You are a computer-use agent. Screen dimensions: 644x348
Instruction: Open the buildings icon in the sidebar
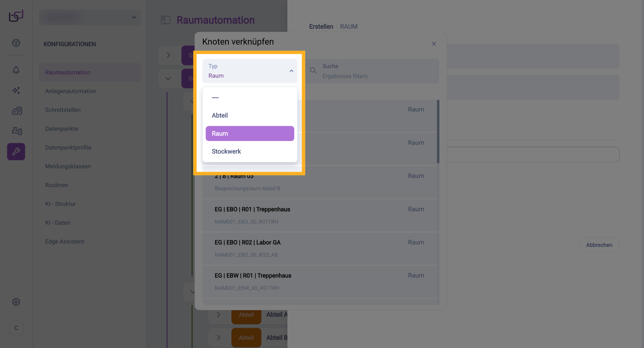(x=17, y=111)
